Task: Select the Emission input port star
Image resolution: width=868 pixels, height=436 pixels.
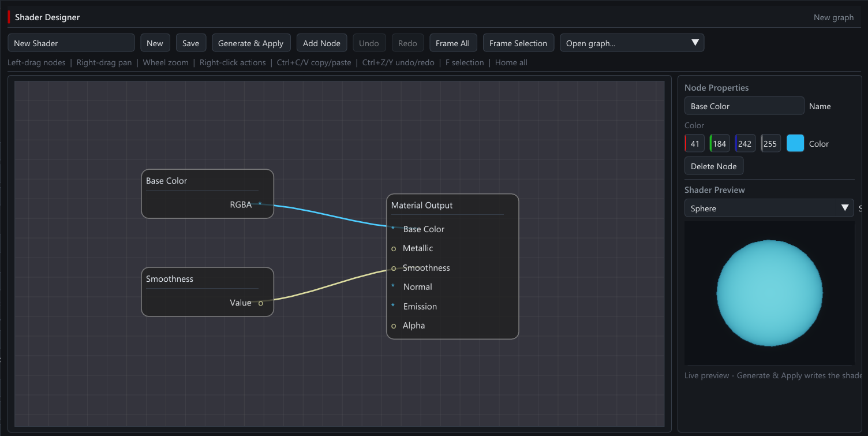Action: 393,307
